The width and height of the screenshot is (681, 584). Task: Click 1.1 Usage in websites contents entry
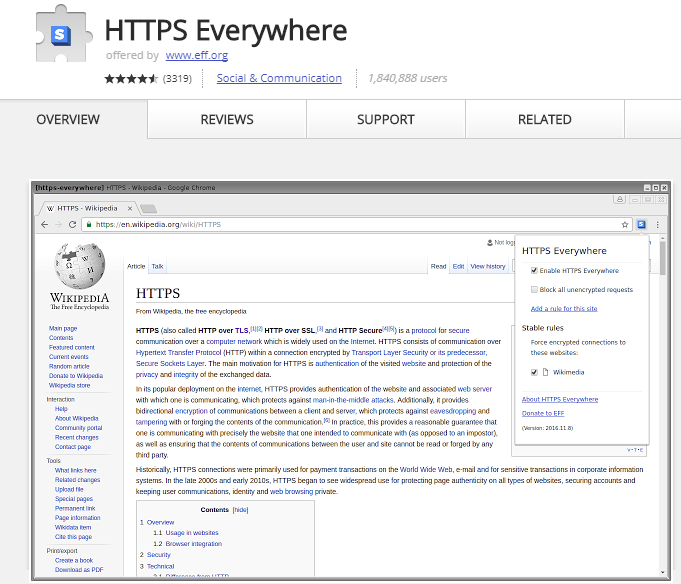pos(186,533)
